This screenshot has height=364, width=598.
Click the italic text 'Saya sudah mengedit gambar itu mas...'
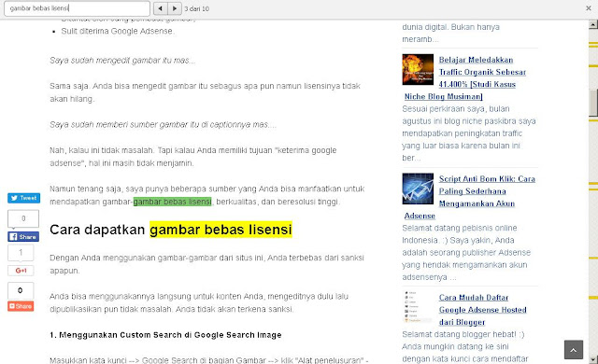(x=122, y=61)
